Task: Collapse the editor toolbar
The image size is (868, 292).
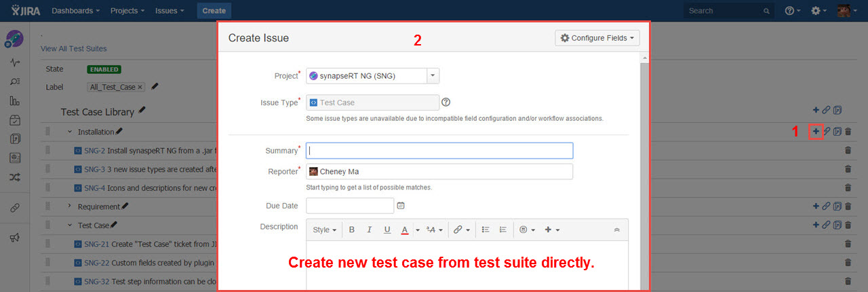Action: point(616,230)
